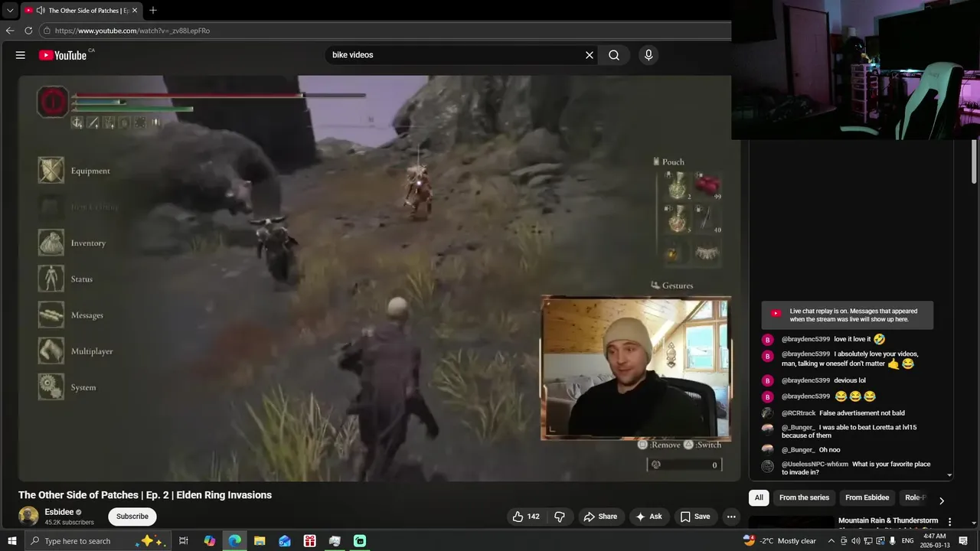This screenshot has width=980, height=551.
Task: Open more actions under the video
Action: click(x=731, y=517)
